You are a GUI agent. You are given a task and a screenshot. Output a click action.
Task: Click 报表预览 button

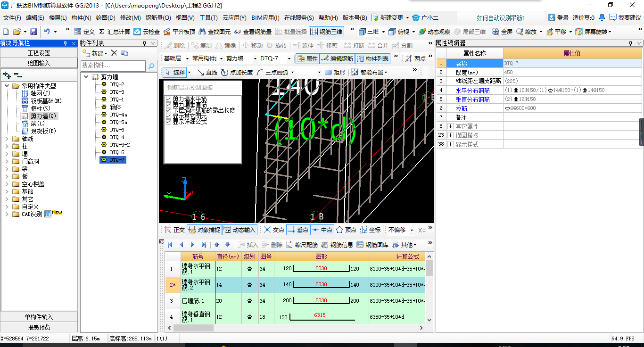39,327
